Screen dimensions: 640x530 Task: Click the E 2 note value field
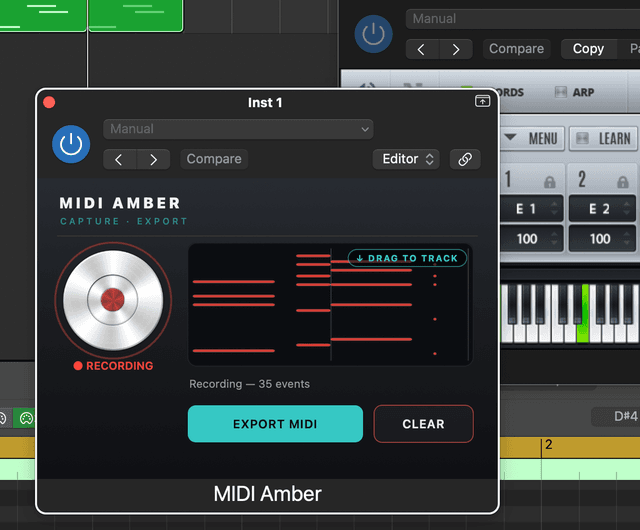(x=602, y=209)
